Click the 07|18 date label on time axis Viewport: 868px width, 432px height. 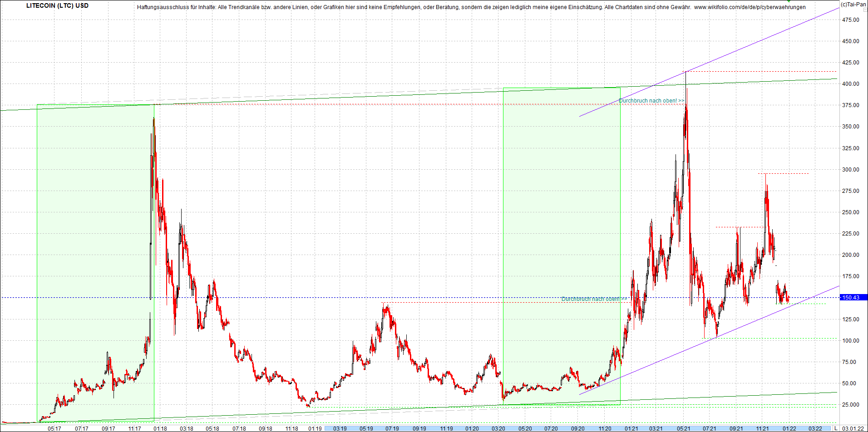(x=239, y=428)
